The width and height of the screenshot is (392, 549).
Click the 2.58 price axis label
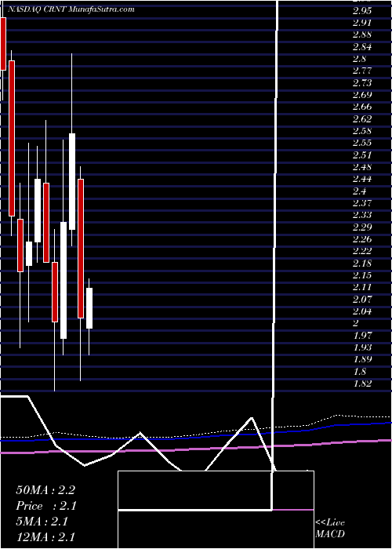click(x=362, y=131)
